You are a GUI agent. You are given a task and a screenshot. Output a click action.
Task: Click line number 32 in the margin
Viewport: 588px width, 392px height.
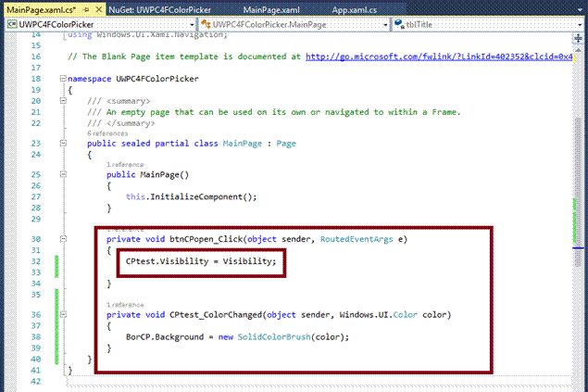click(x=35, y=261)
